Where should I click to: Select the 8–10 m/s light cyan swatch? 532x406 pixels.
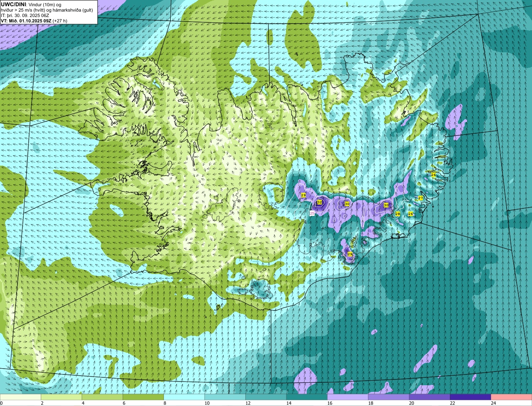coord(185,397)
